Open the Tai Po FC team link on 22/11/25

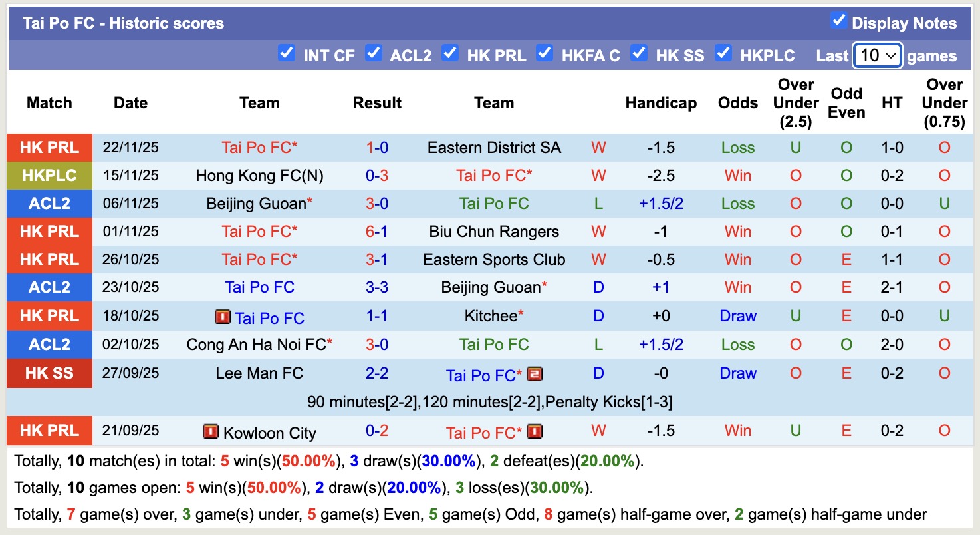pos(259,147)
